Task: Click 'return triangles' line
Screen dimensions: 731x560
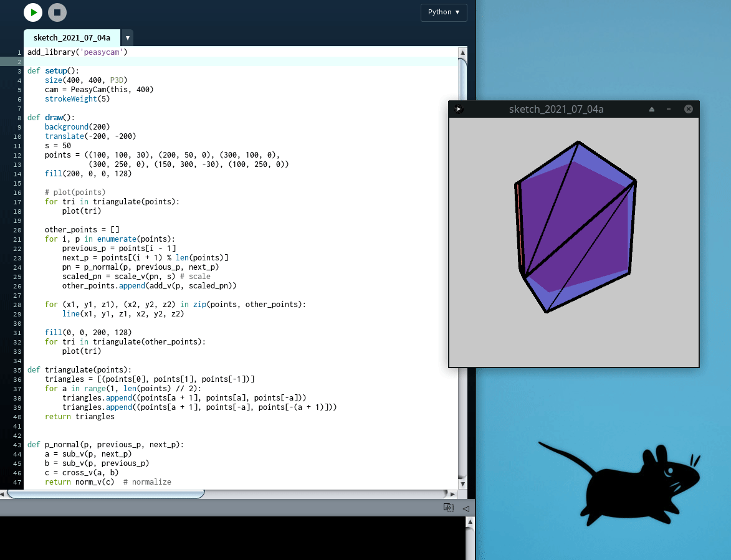Action: coord(80,417)
